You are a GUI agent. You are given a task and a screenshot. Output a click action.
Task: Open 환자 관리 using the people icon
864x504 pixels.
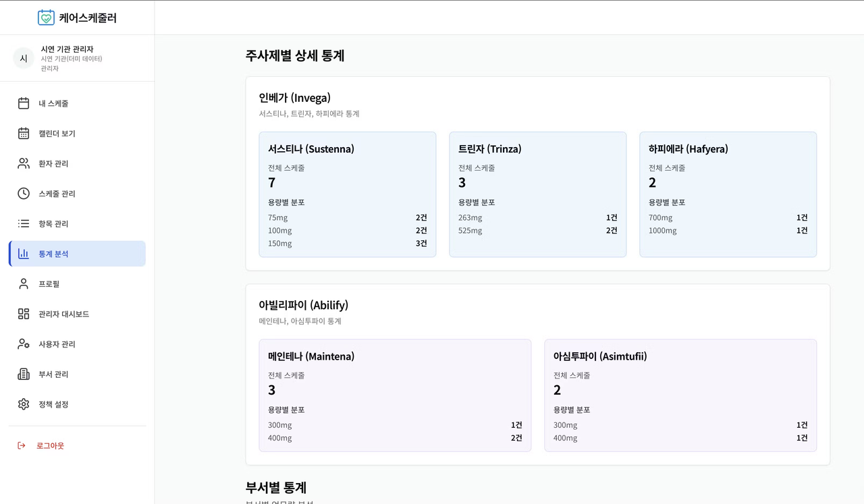pos(22,163)
